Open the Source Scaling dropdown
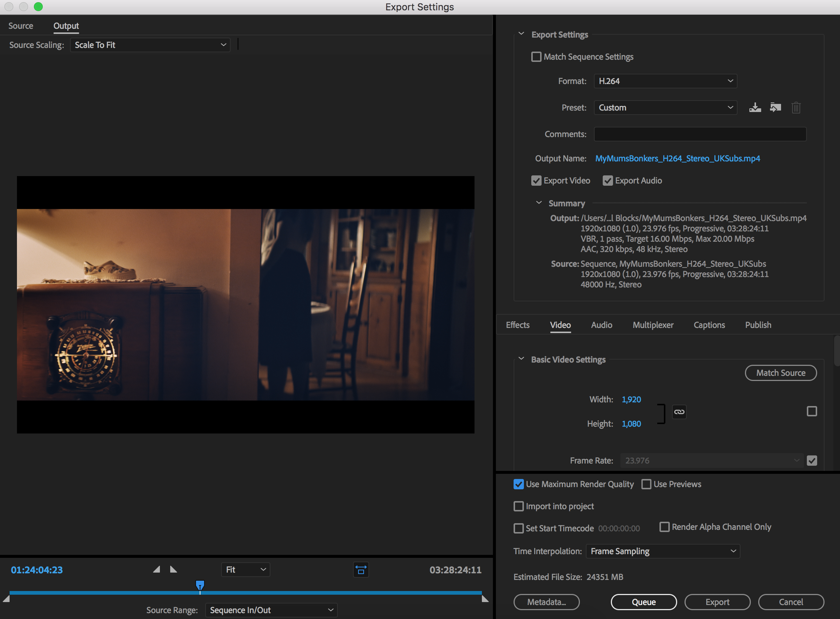Image resolution: width=840 pixels, height=619 pixels. pyautogui.click(x=150, y=45)
